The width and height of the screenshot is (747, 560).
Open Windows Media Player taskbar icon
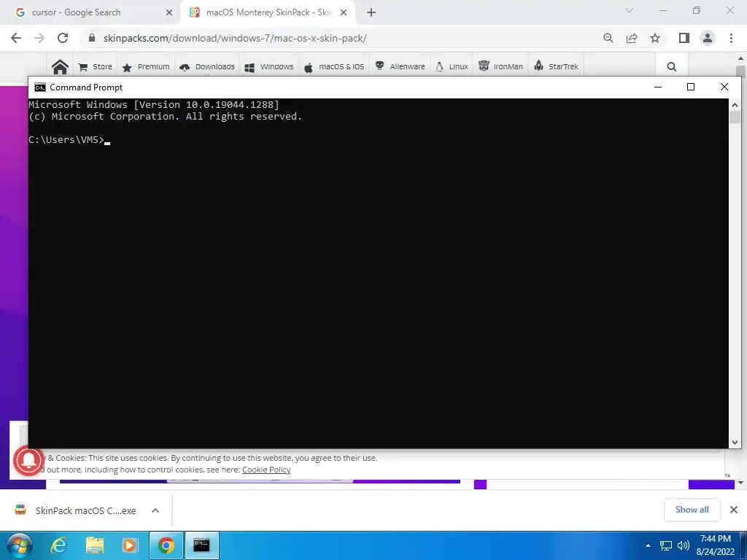point(130,545)
